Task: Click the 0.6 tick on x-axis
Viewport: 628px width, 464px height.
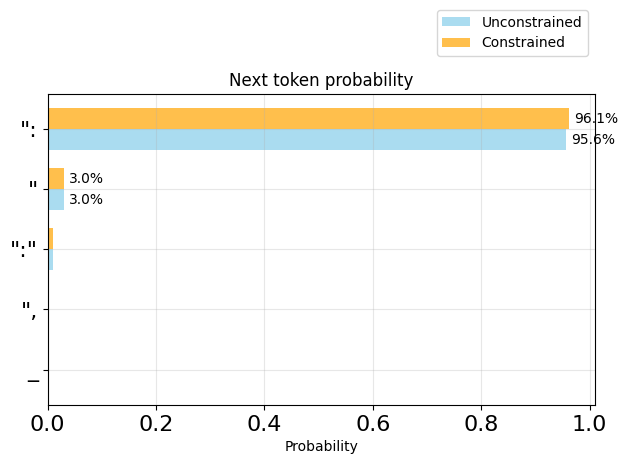Action: click(x=373, y=423)
